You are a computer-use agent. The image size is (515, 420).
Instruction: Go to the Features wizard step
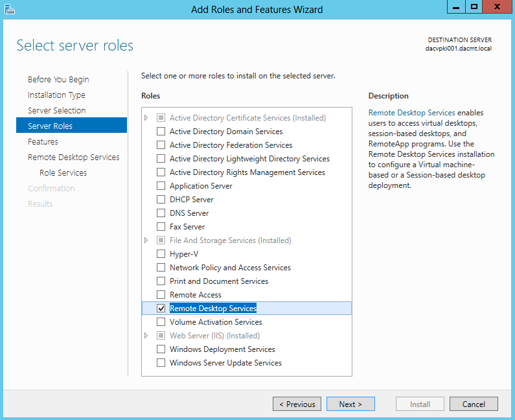tap(43, 142)
